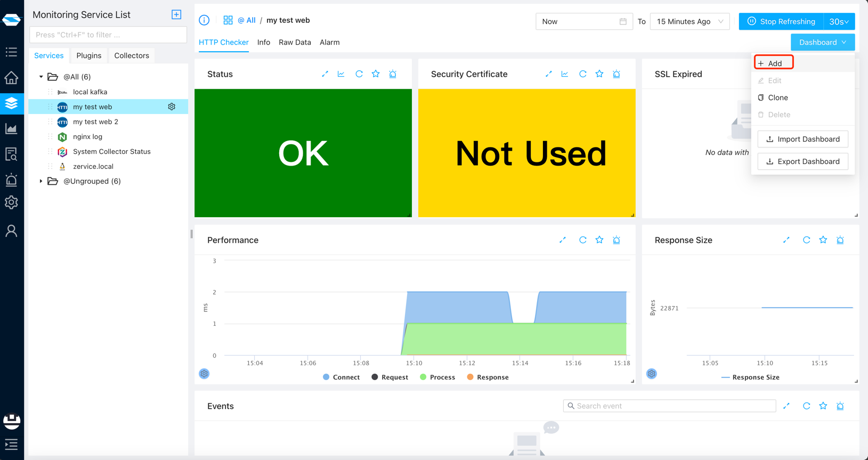Refresh the Status panel
868x460 pixels.
(359, 74)
